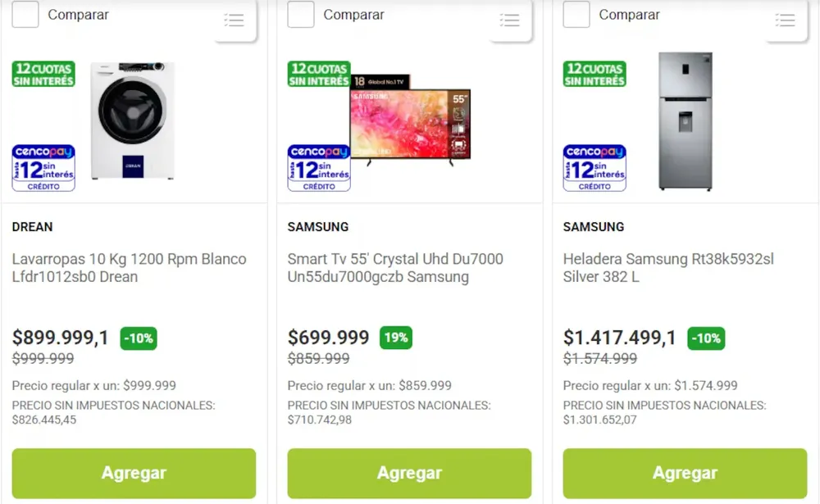This screenshot has width=820, height=504.
Task: Click Cencopay badge on Samsung TV
Action: click(x=319, y=168)
